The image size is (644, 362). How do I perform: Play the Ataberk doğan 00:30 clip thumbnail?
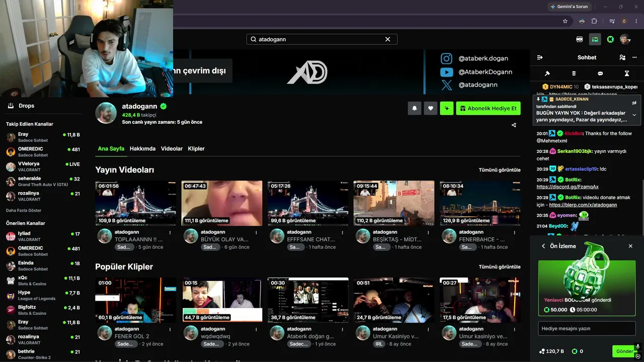pyautogui.click(x=308, y=300)
